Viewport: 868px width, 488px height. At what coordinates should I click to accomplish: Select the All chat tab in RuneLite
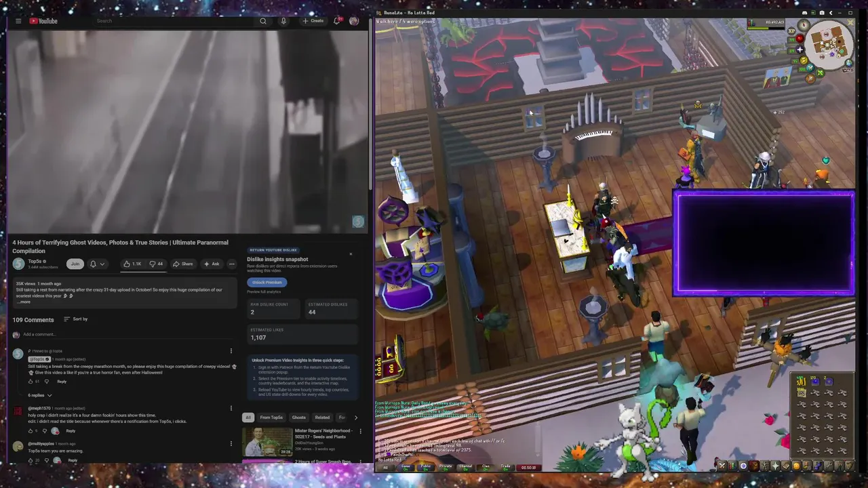tap(386, 467)
